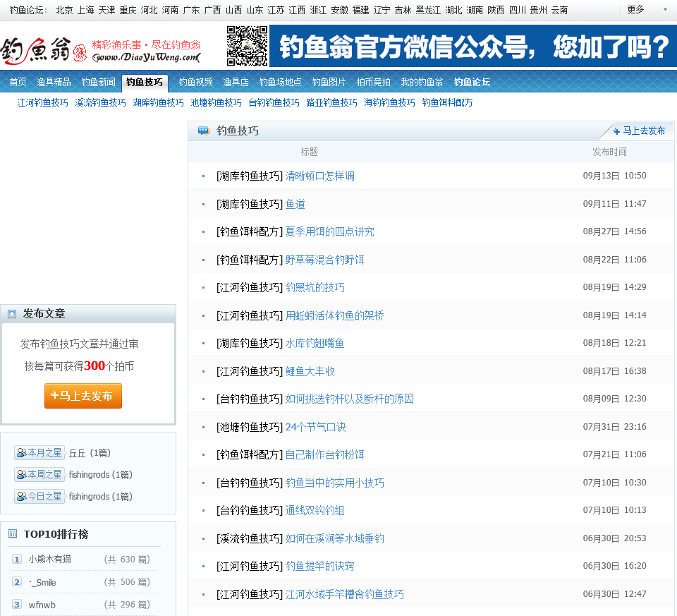Viewport: 677px width, 616px height.
Task: Open article 江河水域手竿糟食钓鱼技巧
Action: (x=345, y=594)
